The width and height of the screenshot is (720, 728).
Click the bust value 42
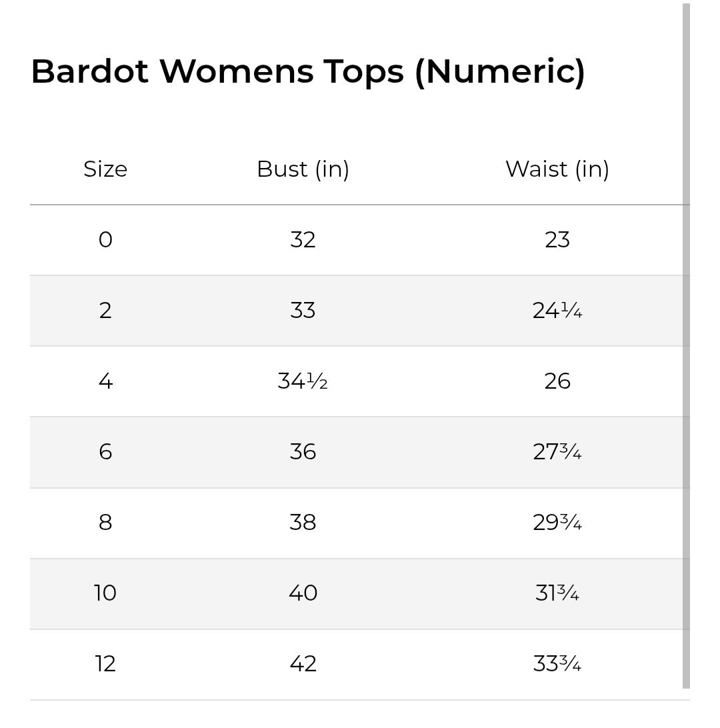pyautogui.click(x=303, y=664)
